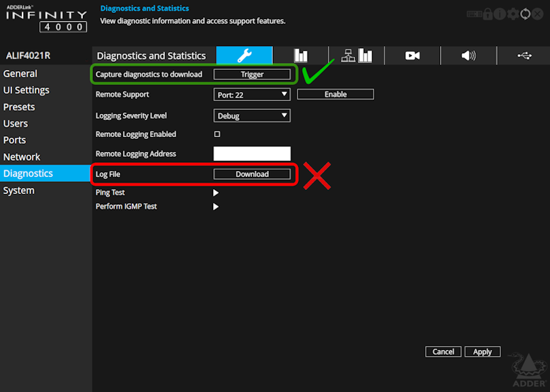Open the Remote Support port dropdown
The width and height of the screenshot is (550, 392).
(x=252, y=95)
